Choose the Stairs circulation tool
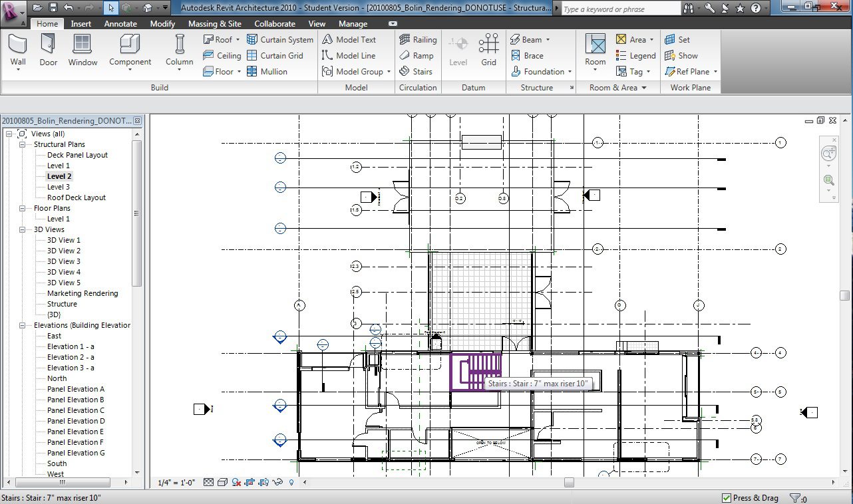Image resolution: width=853 pixels, height=504 pixels. point(416,72)
